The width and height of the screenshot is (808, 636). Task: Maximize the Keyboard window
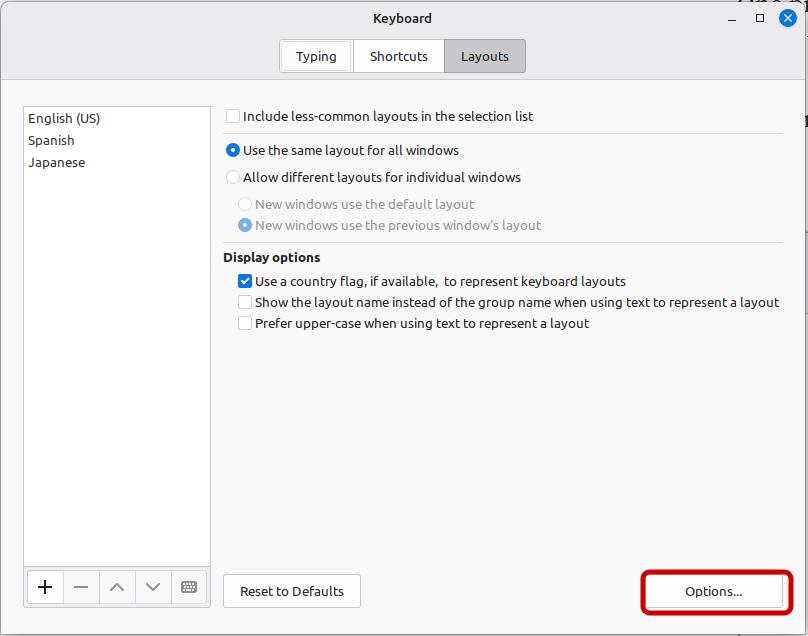coord(760,19)
